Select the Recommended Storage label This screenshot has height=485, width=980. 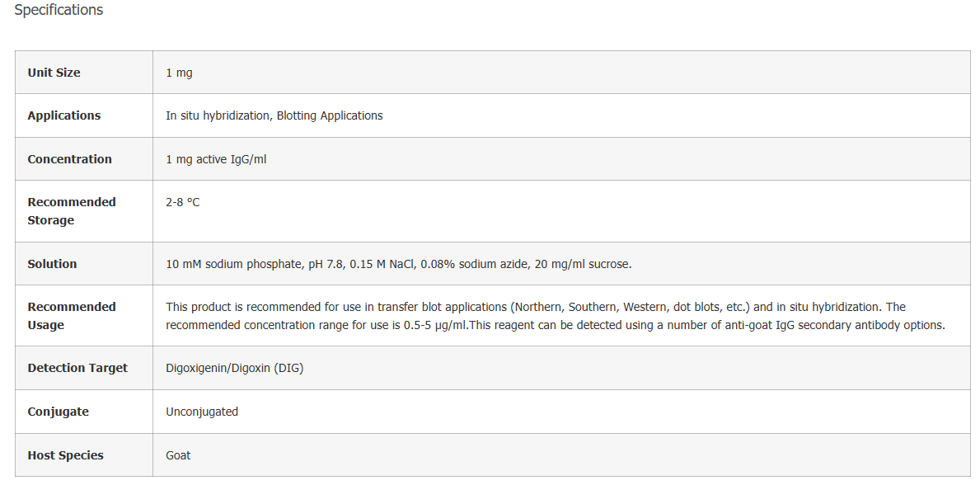(72, 211)
